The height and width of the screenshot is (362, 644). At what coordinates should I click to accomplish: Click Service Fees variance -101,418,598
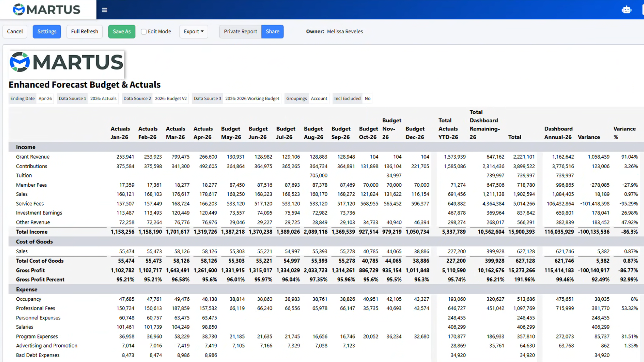click(x=595, y=204)
